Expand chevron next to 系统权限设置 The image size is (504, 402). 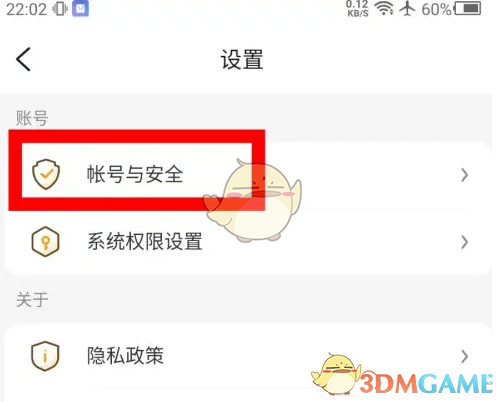464,242
